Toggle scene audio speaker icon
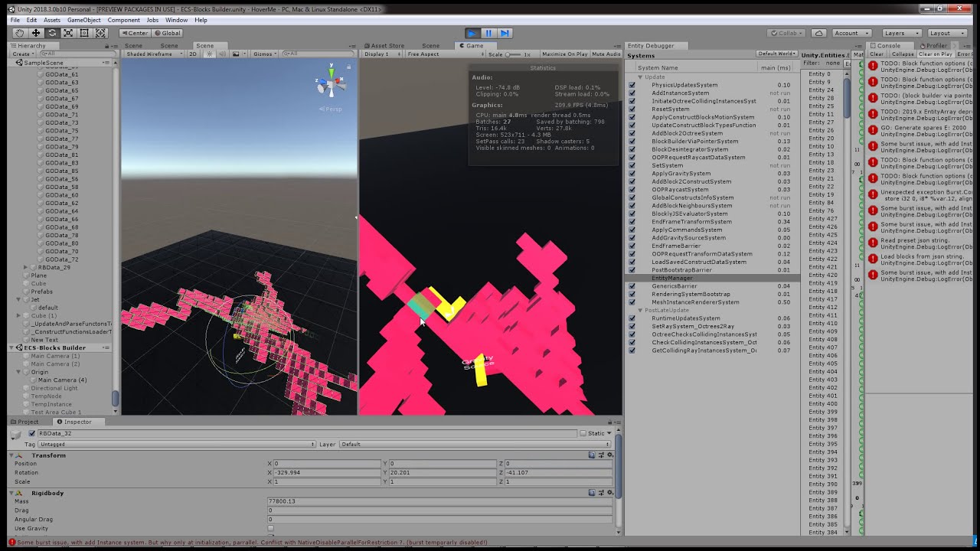This screenshot has height=551, width=980. 222,54
